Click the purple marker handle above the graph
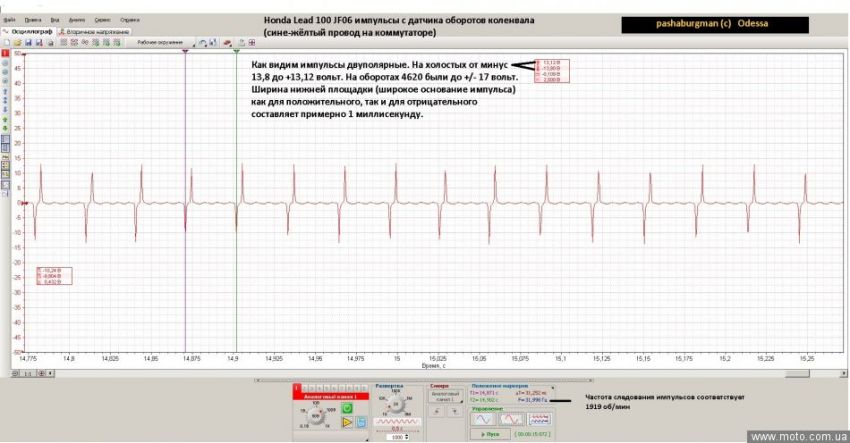Viewport: 850px width, 443px height. [x=185, y=51]
